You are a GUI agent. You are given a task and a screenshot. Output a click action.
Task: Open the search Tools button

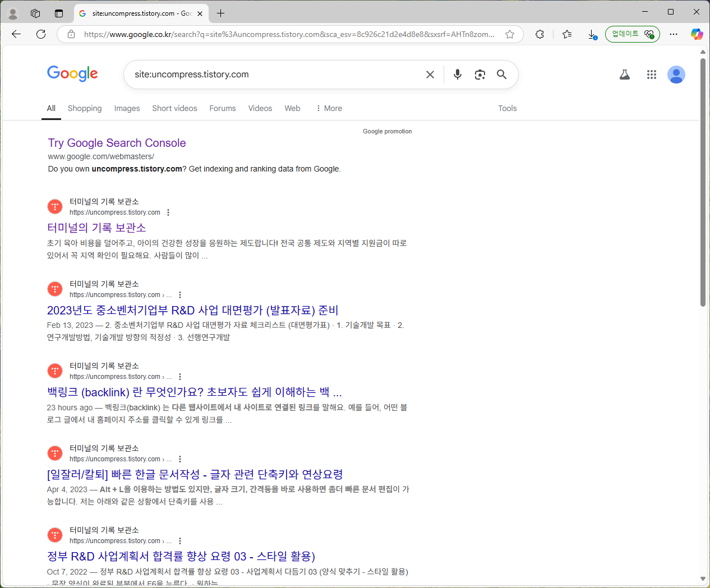pos(508,108)
